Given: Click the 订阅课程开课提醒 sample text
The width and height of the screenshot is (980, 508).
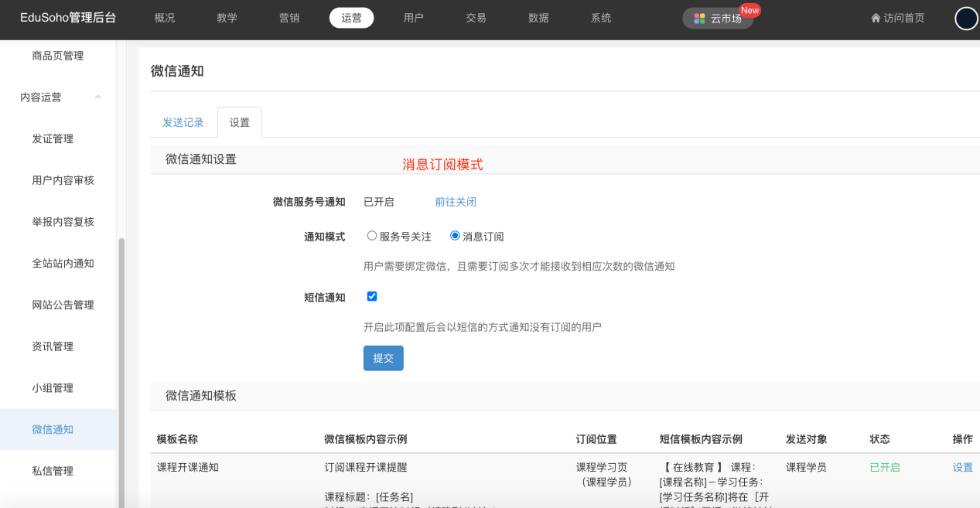Looking at the screenshot, I should (366, 467).
